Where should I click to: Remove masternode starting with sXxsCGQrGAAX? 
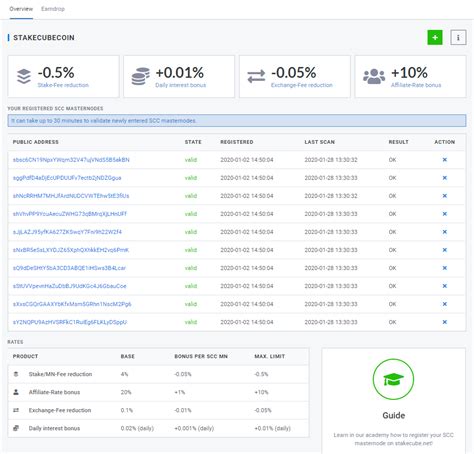pyautogui.click(x=444, y=304)
